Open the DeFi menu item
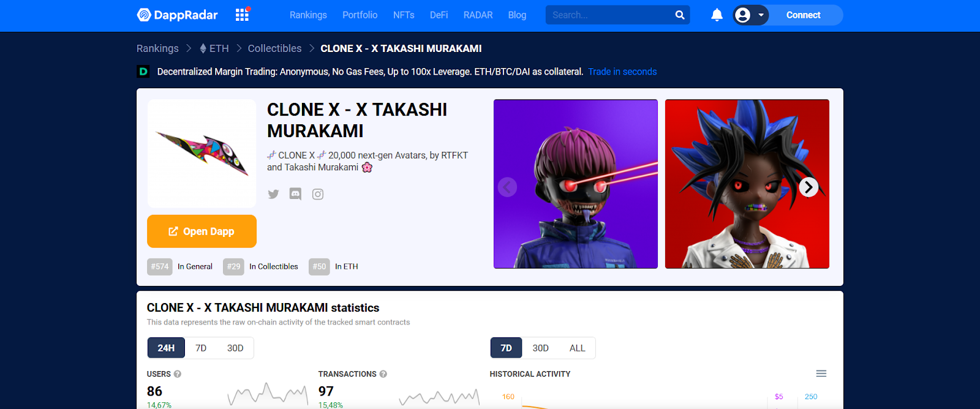Screen dimensions: 980x409 [439, 15]
